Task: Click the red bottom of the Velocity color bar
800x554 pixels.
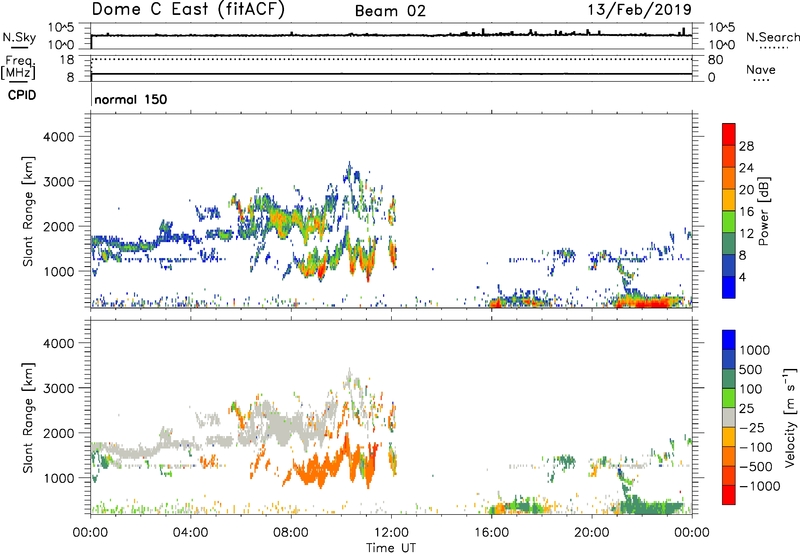Action: tap(729, 495)
